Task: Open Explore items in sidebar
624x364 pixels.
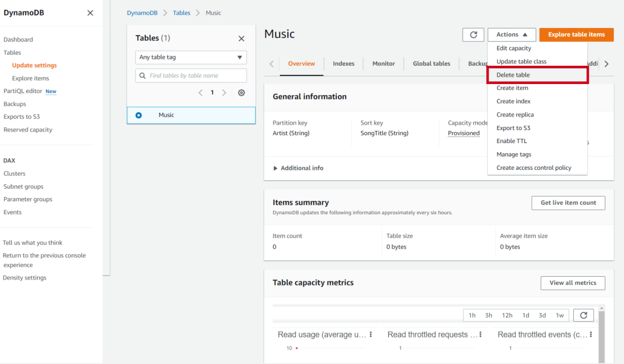Action: [31, 78]
